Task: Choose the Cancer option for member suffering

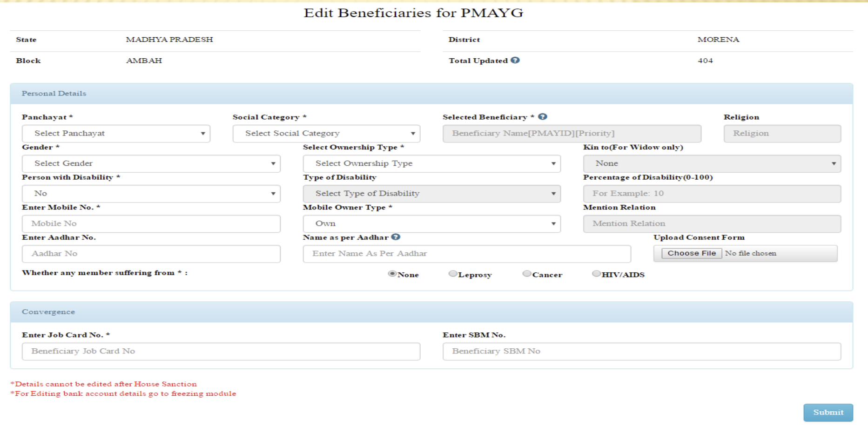Action: point(526,274)
